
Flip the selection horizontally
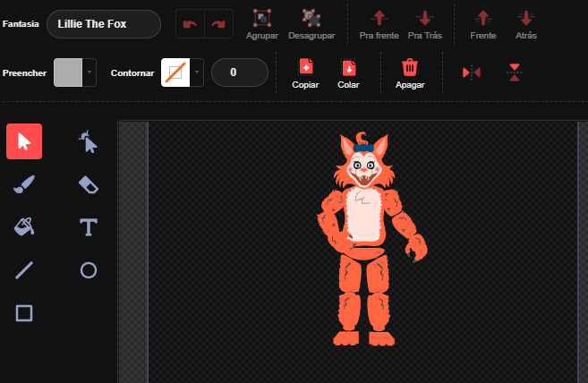click(x=472, y=72)
